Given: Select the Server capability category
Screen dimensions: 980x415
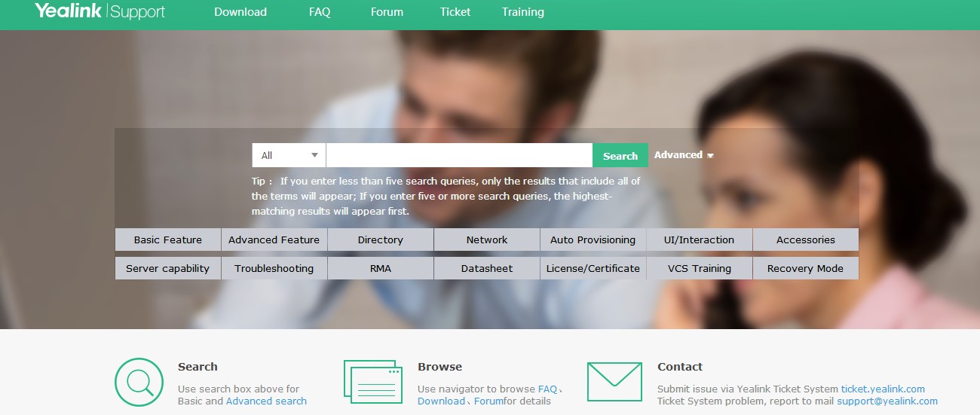Looking at the screenshot, I should tap(168, 268).
